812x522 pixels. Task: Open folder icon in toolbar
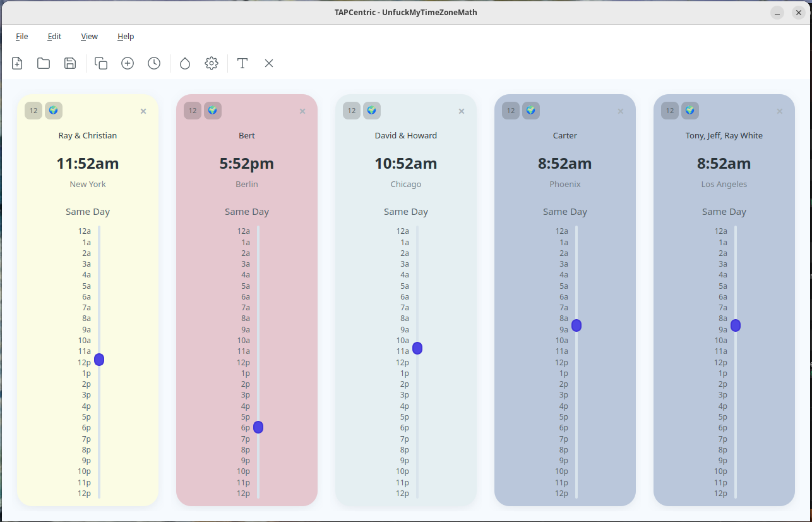click(44, 63)
